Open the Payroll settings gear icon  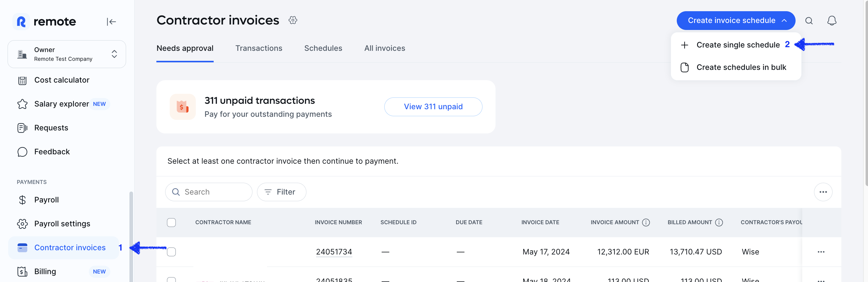22,223
